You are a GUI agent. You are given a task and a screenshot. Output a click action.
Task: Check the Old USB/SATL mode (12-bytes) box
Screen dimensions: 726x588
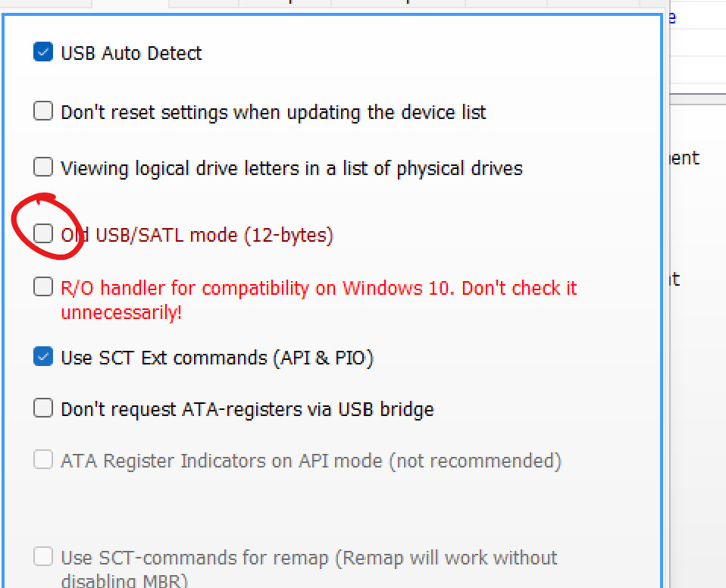pyautogui.click(x=42, y=234)
